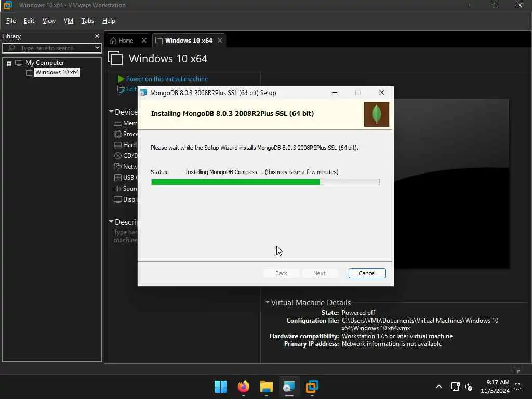
Task: Click 'Workstation 17.5 or later virtual machine' text
Action: pos(397,336)
